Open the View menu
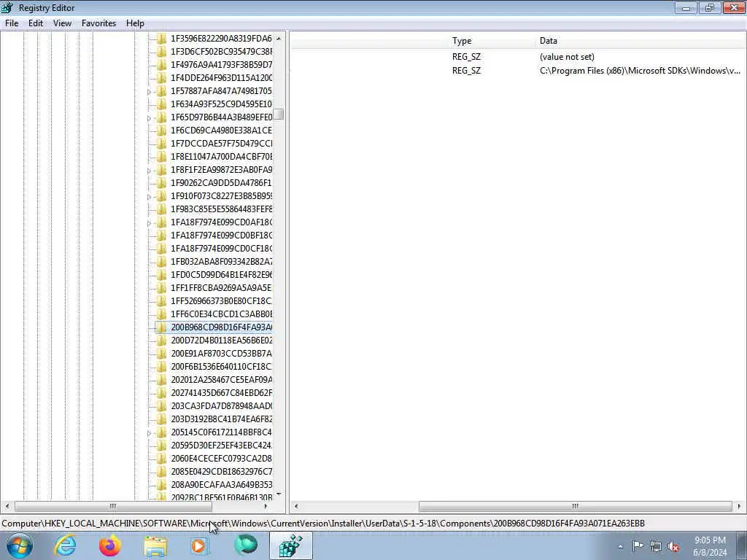The width and height of the screenshot is (747, 560). (62, 23)
